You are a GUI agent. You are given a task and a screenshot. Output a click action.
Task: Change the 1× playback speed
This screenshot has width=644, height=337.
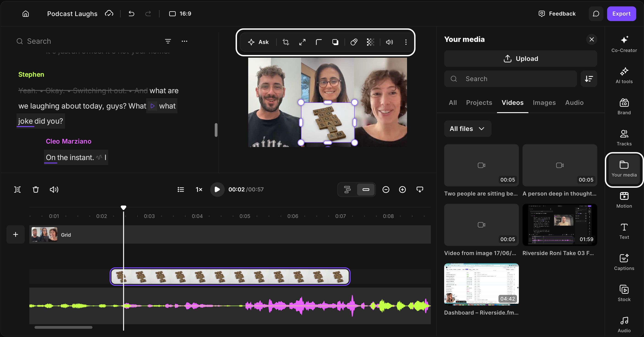point(199,190)
